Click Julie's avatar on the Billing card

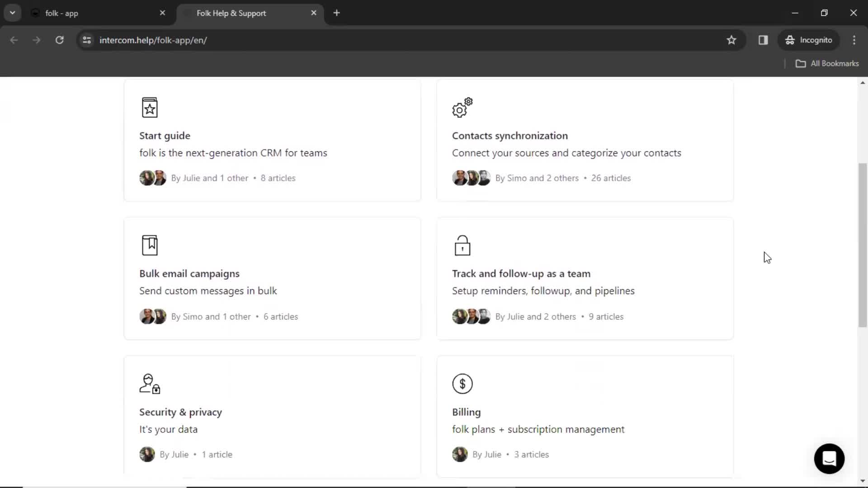(x=460, y=454)
